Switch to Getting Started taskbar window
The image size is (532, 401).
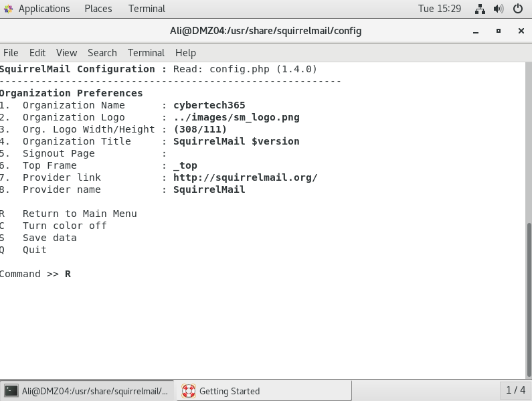(x=264, y=391)
